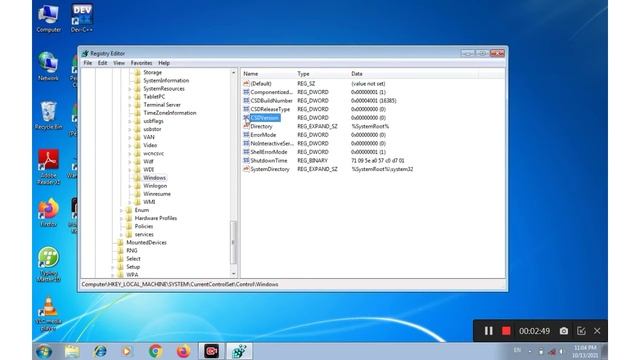Open the recorder annotation edit tool
Viewport: 640px width, 360px height.
(581, 331)
